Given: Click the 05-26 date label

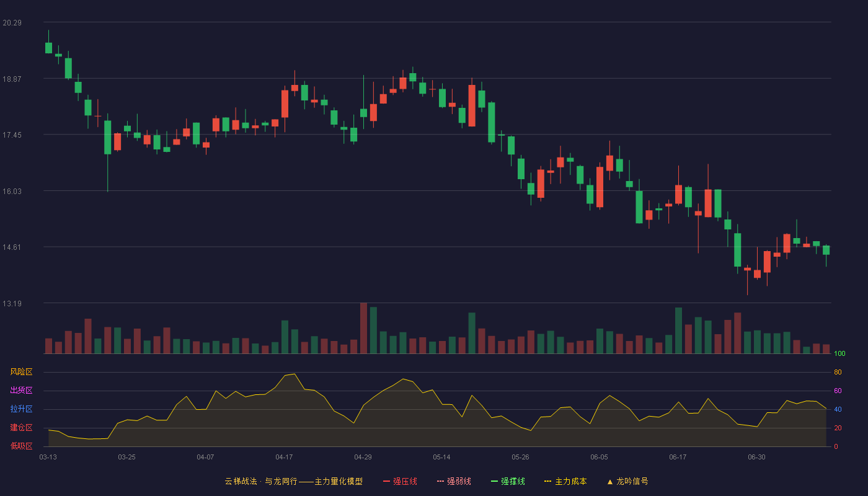Looking at the screenshot, I should click(x=520, y=457).
